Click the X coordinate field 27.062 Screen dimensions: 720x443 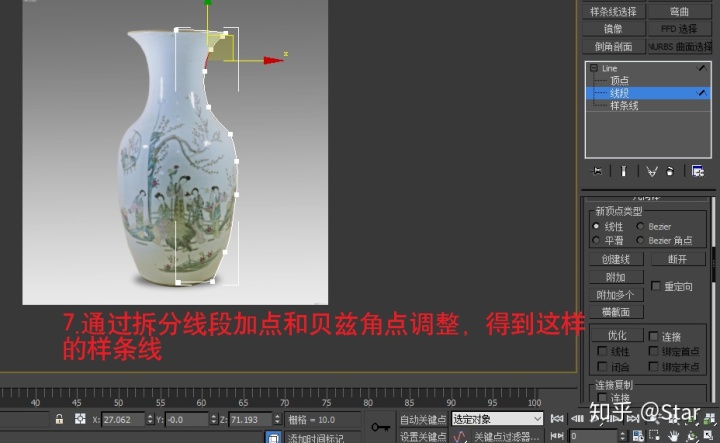coord(123,419)
